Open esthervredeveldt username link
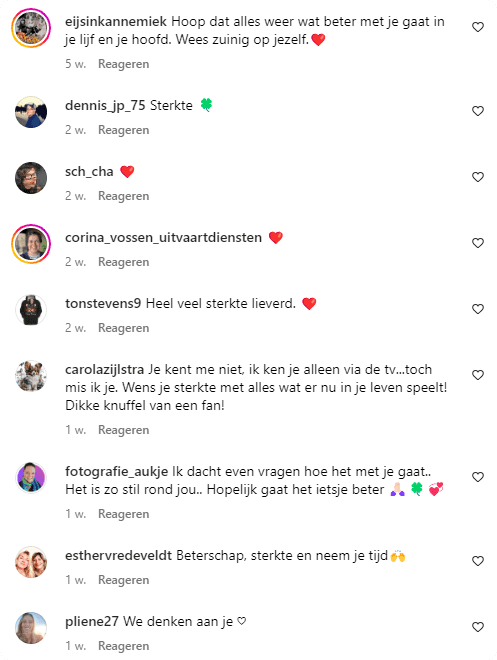The height and width of the screenshot is (660, 497). [118, 556]
